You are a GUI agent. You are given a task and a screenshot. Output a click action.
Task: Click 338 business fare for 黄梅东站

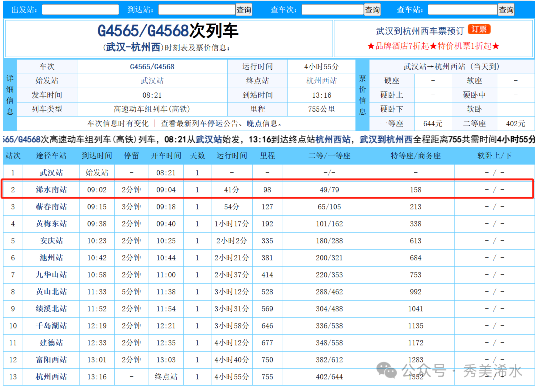pos(416,224)
